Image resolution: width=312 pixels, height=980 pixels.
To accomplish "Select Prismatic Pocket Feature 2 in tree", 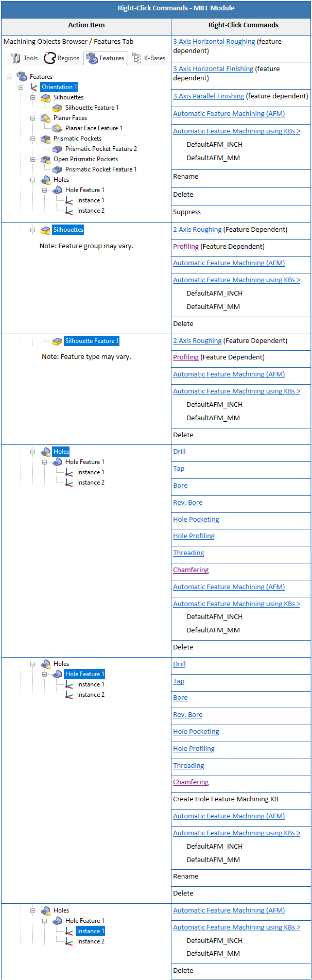I will point(101,149).
